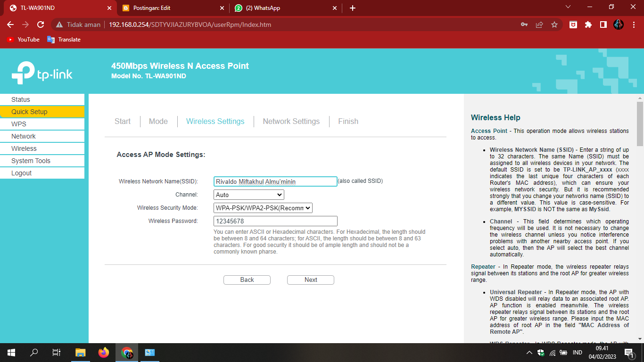Click the IND language indicator
This screenshot has width=644, height=362.
coord(577,353)
